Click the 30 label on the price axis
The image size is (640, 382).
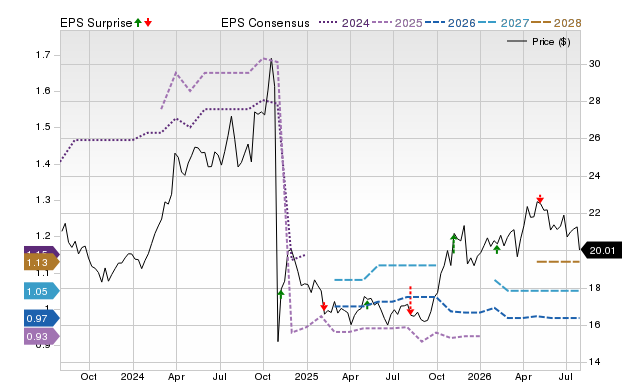[595, 64]
